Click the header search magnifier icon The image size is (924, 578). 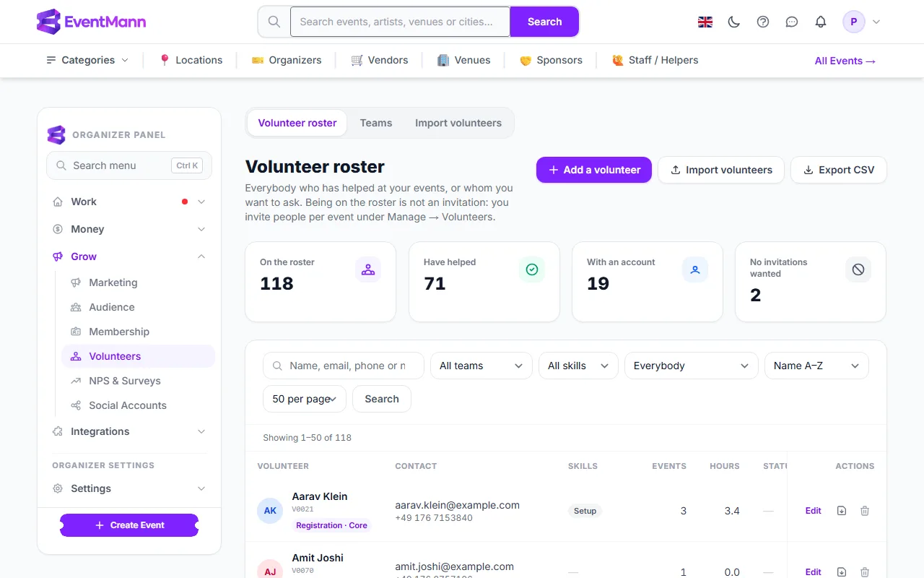274,22
